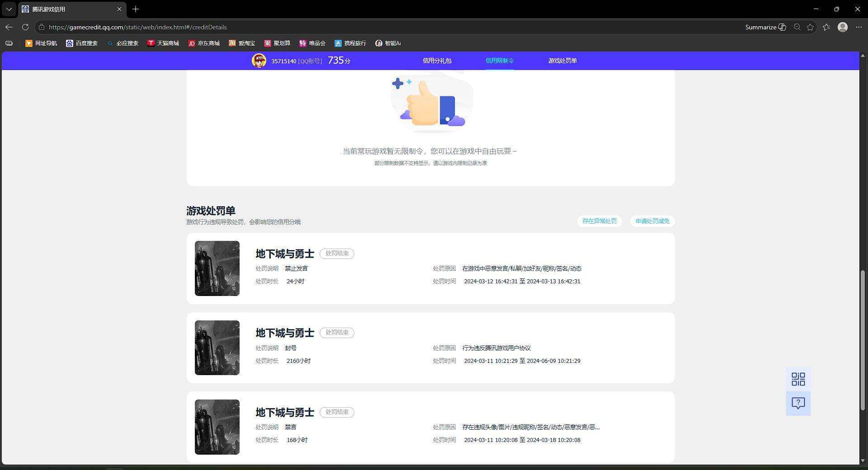Screen dimensions: 868x470
Task: Click reason 在游戏中恶意发言/私聊/加好友
Action: coord(522,268)
